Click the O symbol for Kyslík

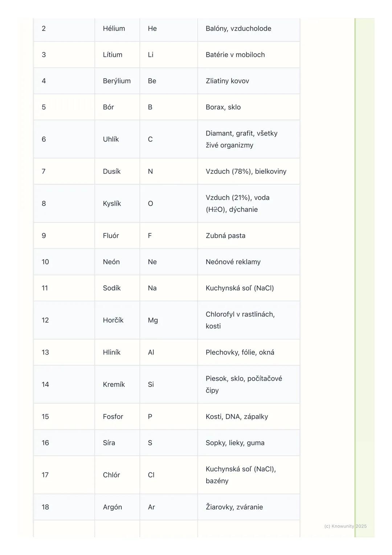(150, 203)
